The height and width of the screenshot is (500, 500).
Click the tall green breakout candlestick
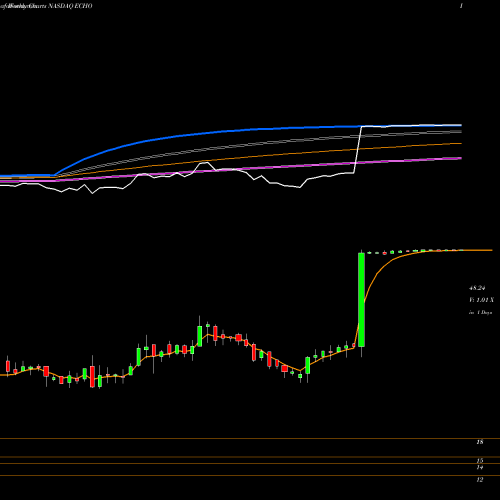pyautogui.click(x=361, y=300)
